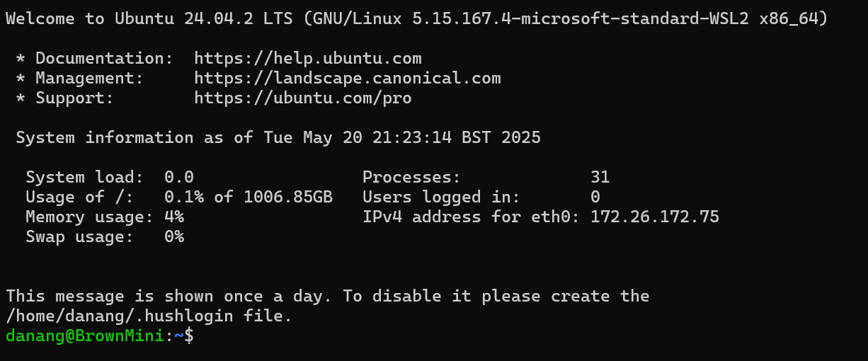
Task: Click the Processes count 31
Action: pyautogui.click(x=600, y=177)
